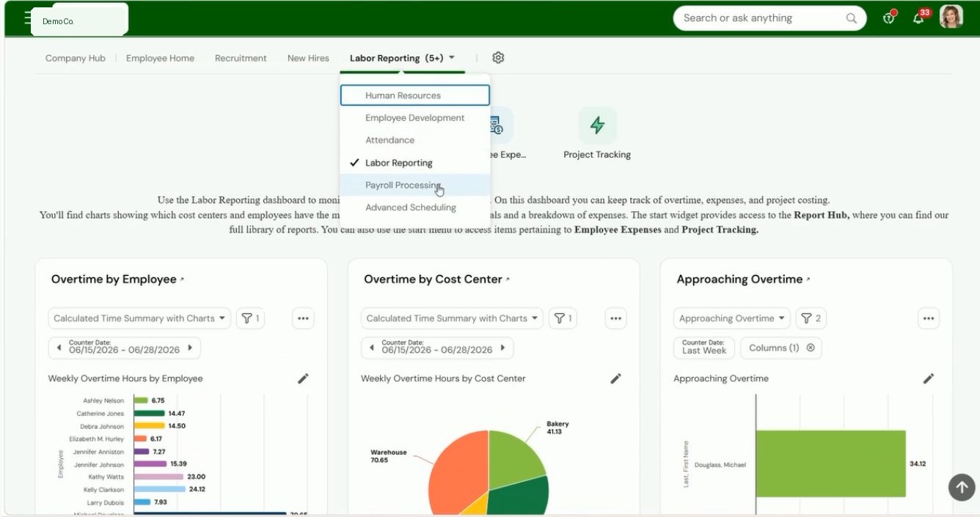
Task: Go to previous date range in Overtime by Employee
Action: pos(59,348)
